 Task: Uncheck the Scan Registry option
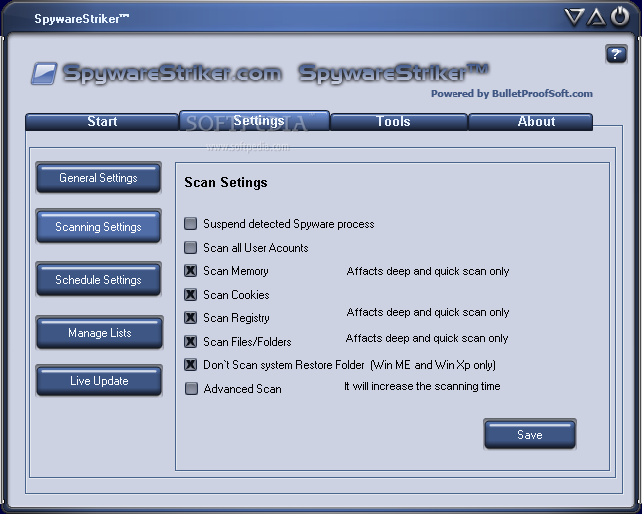[190, 318]
